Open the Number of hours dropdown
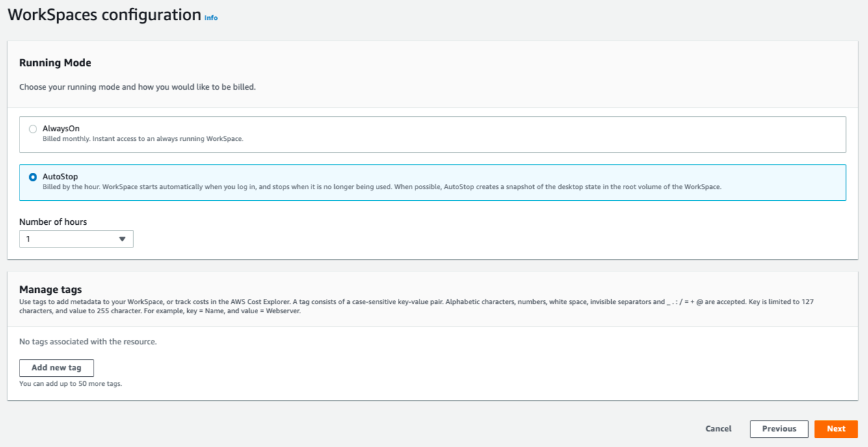868x447 pixels. 76,239
